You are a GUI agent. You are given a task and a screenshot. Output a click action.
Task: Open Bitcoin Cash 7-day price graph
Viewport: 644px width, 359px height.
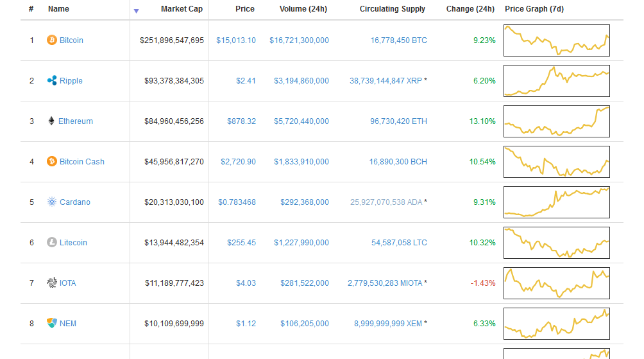pyautogui.click(x=557, y=162)
